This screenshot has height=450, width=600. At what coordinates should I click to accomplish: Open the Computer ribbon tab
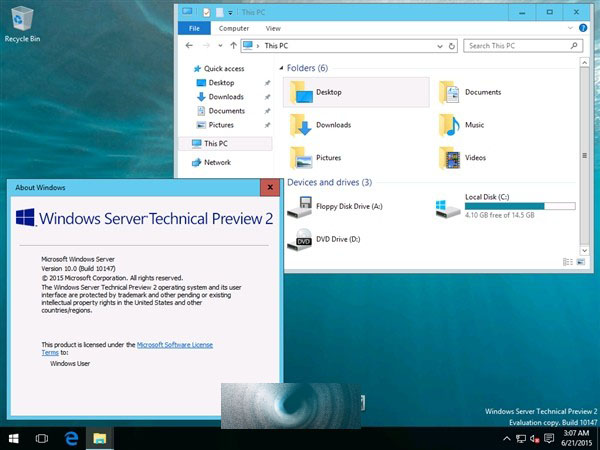[234, 29]
